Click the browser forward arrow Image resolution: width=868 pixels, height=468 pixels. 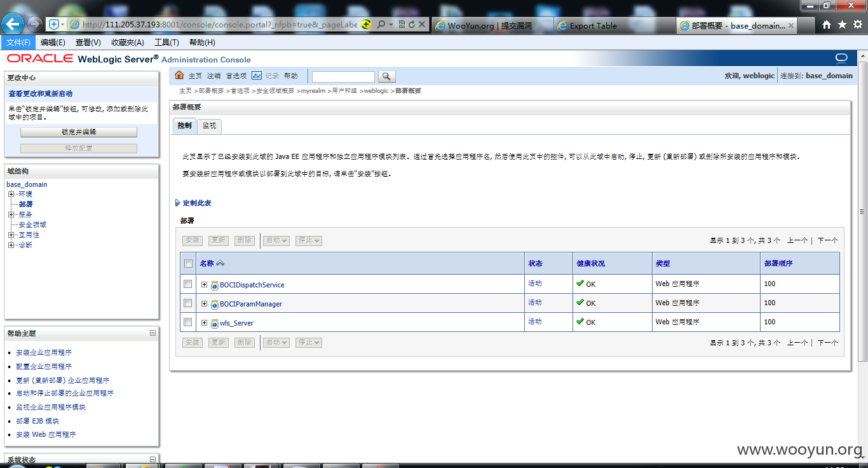[34, 24]
